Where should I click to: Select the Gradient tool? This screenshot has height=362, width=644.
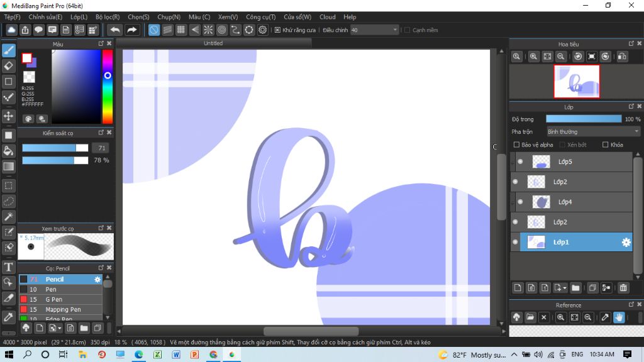9,166
